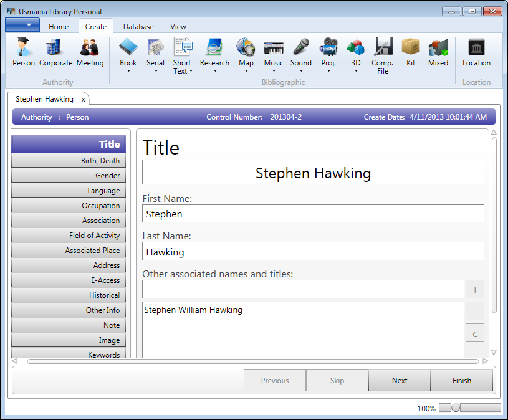Click the 3D shapes icon
Screen dimensions: 508x420
point(355,47)
